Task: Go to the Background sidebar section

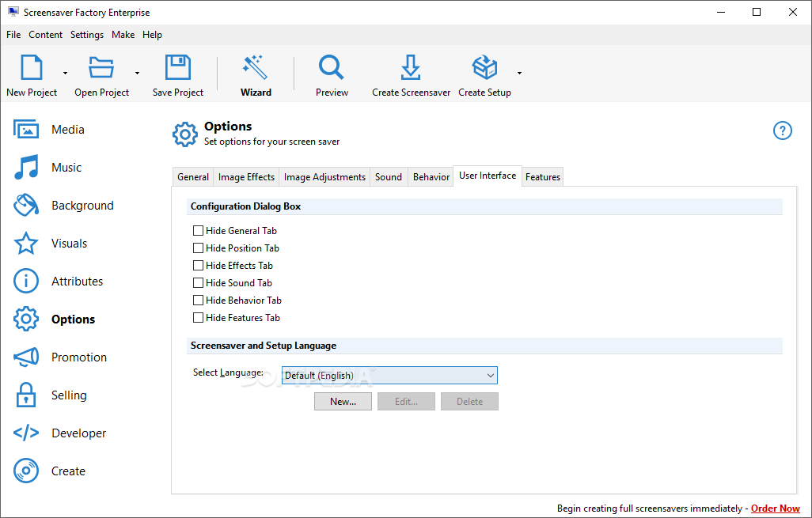Action: coord(63,206)
